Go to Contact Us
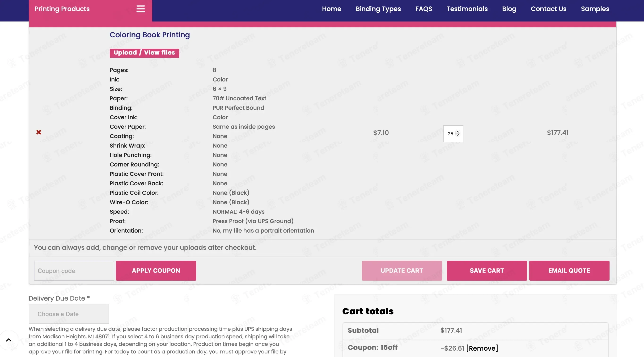The height and width of the screenshot is (357, 644). click(x=548, y=9)
